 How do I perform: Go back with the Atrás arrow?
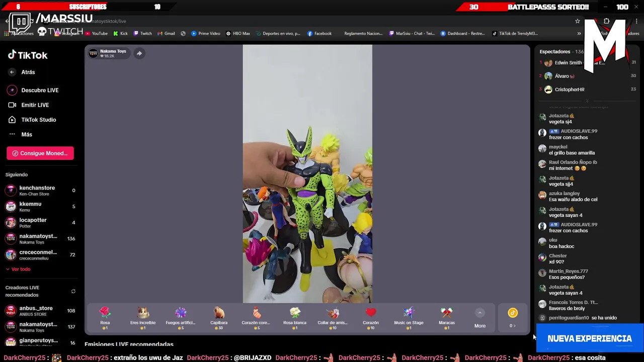[x=12, y=72]
